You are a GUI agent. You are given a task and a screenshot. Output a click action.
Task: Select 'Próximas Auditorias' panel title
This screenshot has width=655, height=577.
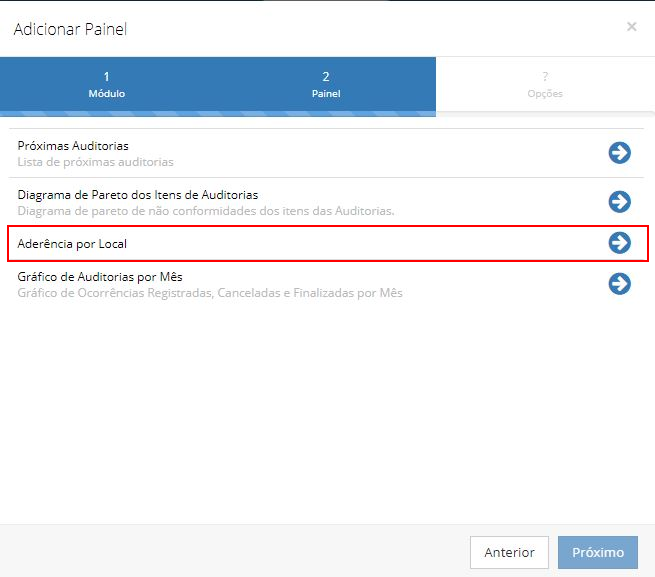coord(73,146)
